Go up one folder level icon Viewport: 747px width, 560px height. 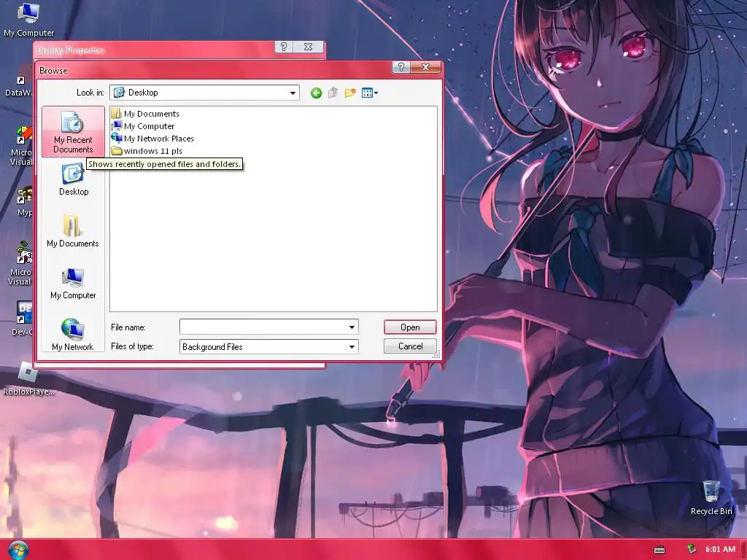(333, 93)
